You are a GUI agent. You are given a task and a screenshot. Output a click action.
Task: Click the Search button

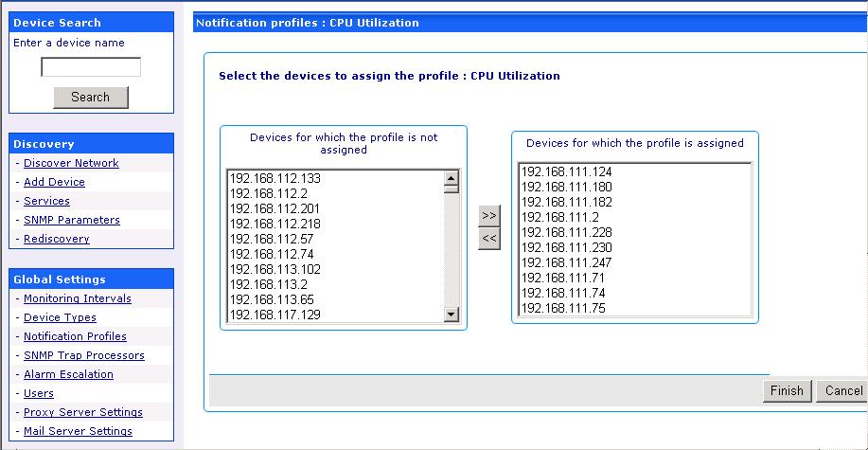[x=91, y=97]
